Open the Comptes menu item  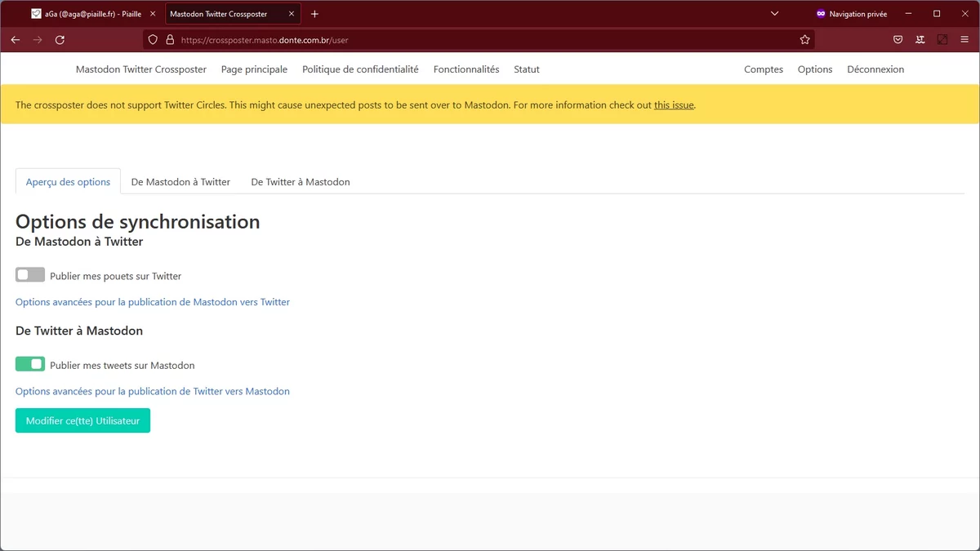[x=764, y=69]
